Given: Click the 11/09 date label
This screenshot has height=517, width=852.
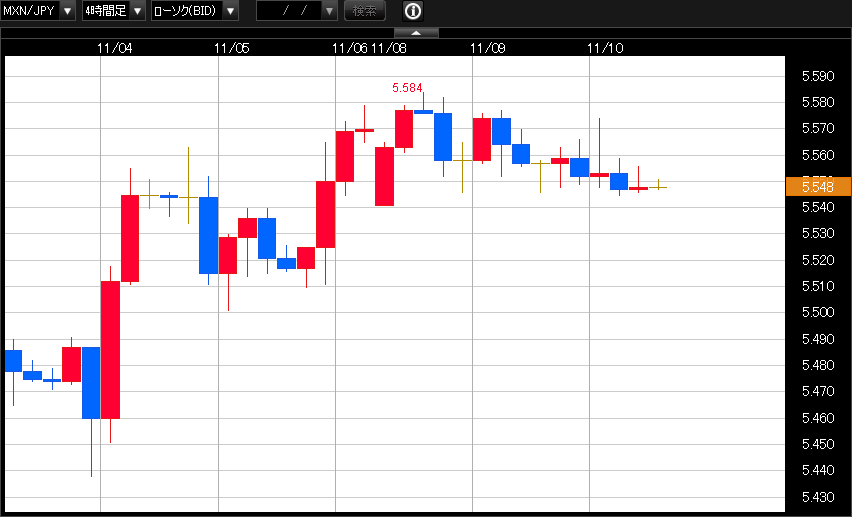Looking at the screenshot, I should click(x=487, y=48).
